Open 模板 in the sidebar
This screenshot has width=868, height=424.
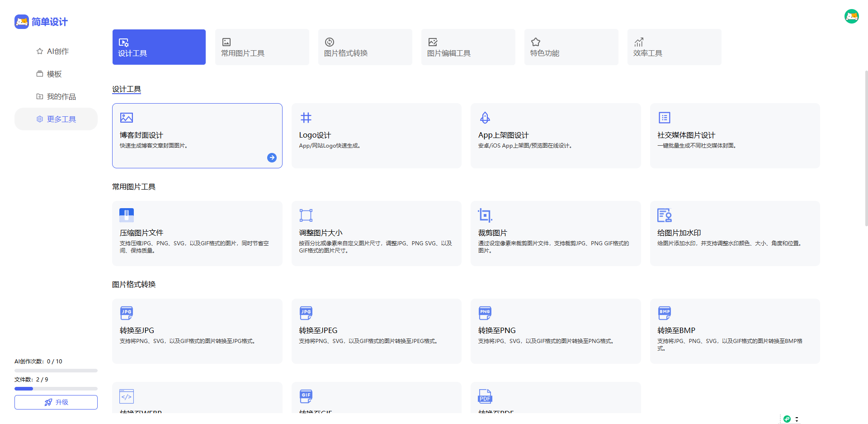tap(56, 74)
